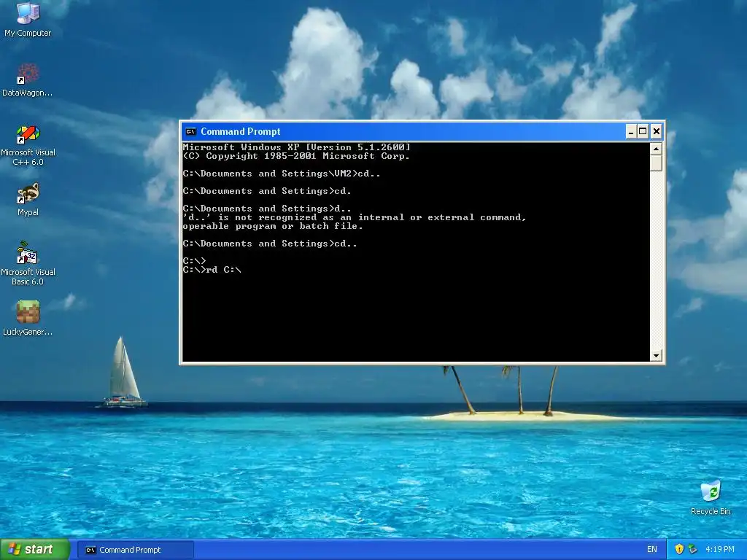Screen dimensions: 747x560
Task: Click the 4:19 PM clock
Action: point(720,550)
